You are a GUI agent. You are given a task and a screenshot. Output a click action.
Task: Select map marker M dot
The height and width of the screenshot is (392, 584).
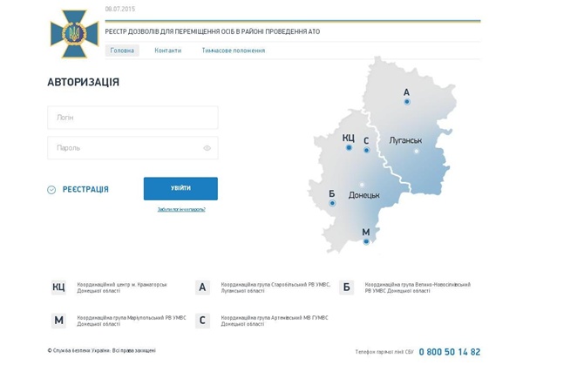coord(366,241)
